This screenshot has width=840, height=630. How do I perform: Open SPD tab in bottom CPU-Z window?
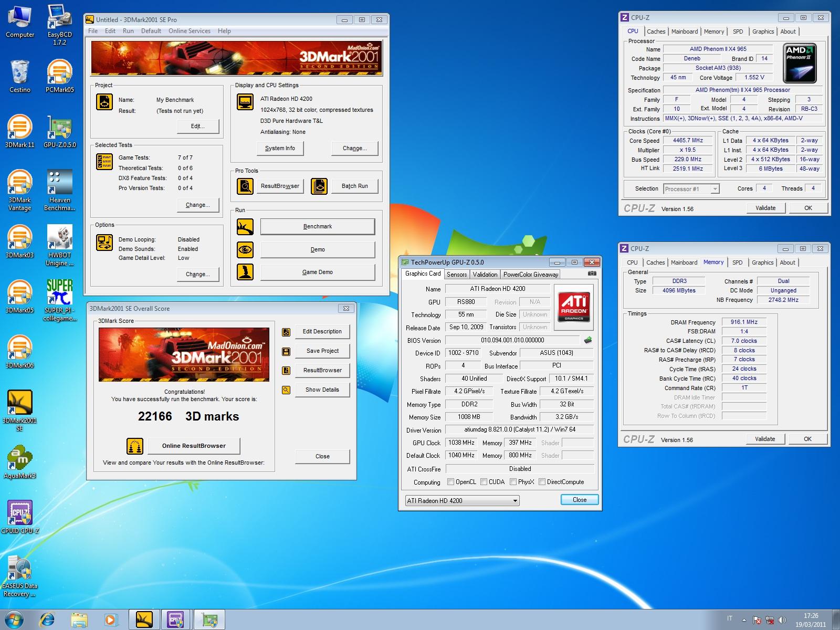tap(738, 262)
